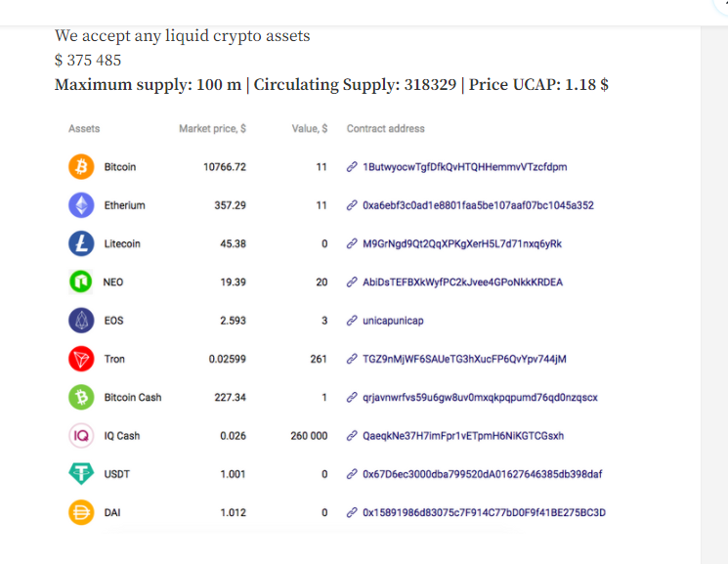Click the green Bitcoin Cash icon
The height and width of the screenshot is (564, 728).
coord(81,397)
